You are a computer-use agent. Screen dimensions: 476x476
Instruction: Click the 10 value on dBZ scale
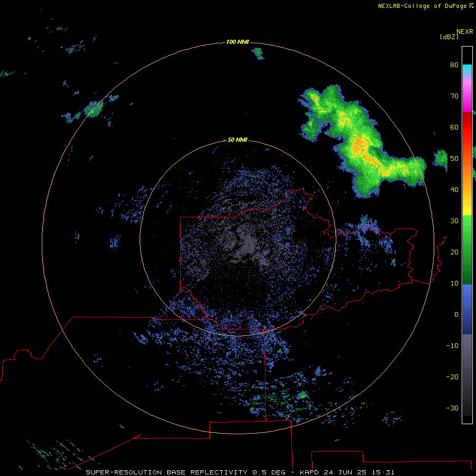pos(454,283)
